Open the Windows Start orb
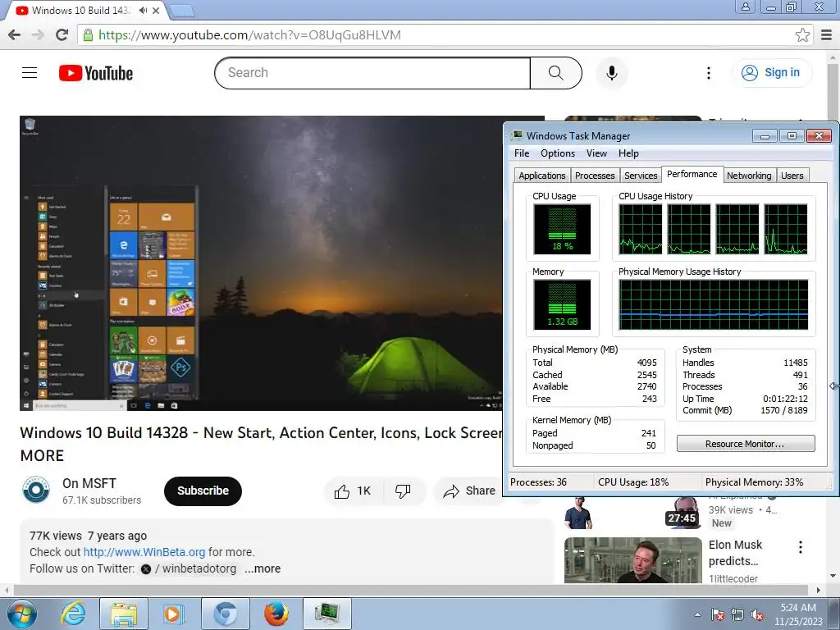Screen dimensions: 840x630 pyautogui.click(x=22, y=614)
